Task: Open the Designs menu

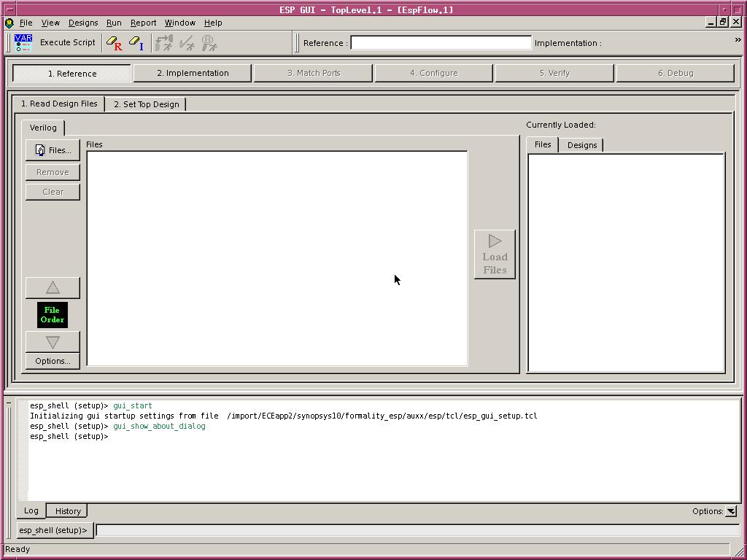Action: (83, 23)
